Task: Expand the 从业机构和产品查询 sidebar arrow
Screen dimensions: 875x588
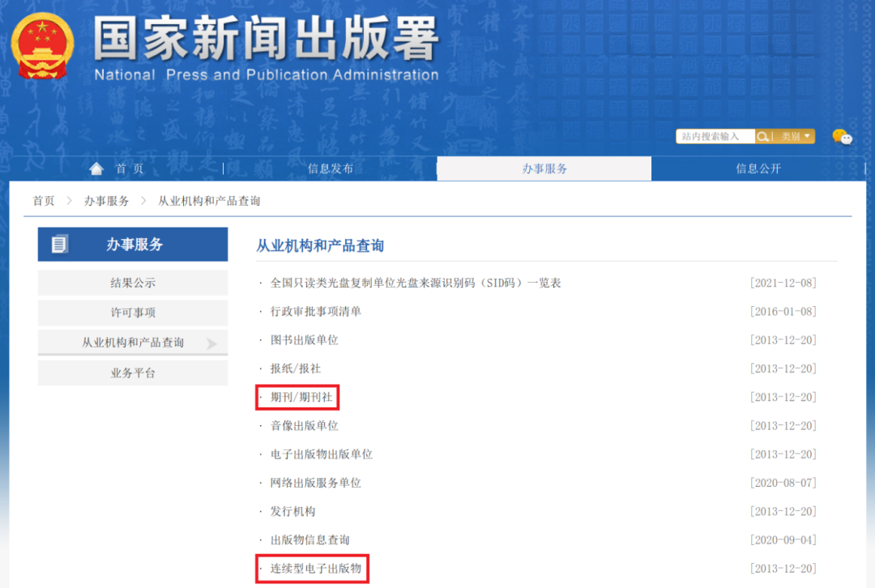Action: point(211,343)
